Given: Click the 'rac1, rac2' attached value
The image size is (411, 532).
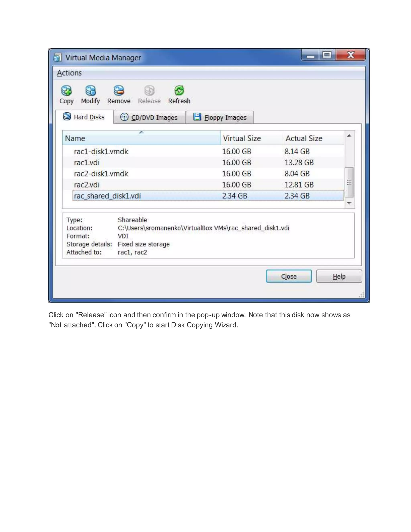Looking at the screenshot, I should point(132,252).
